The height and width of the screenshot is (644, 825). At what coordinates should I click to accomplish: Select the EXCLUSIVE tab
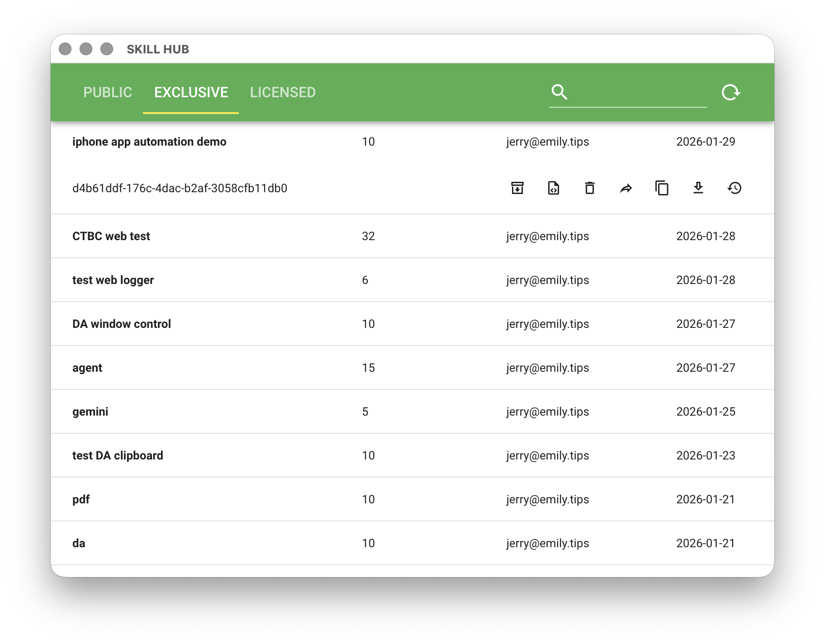click(191, 92)
